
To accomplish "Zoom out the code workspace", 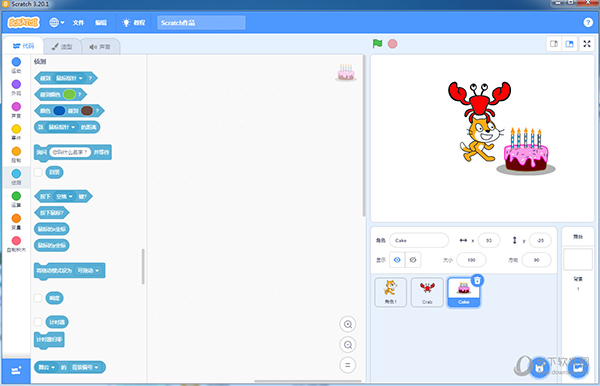I will click(347, 345).
